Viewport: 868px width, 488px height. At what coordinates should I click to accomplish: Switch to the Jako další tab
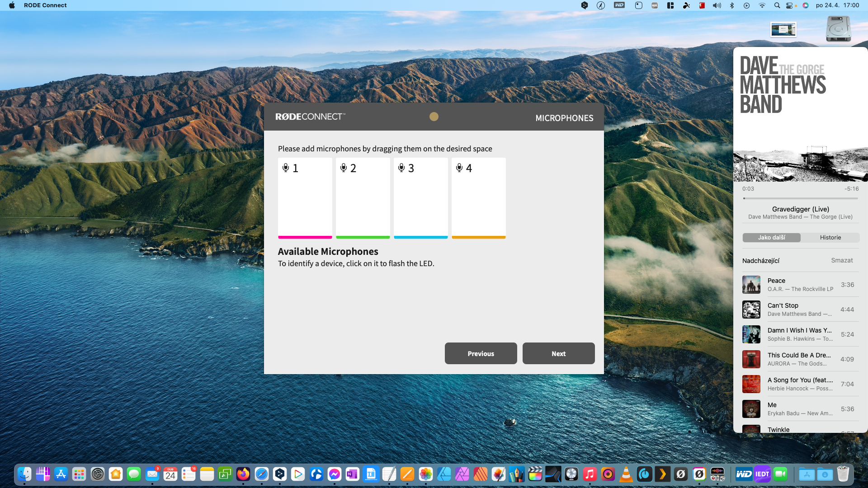click(771, 238)
